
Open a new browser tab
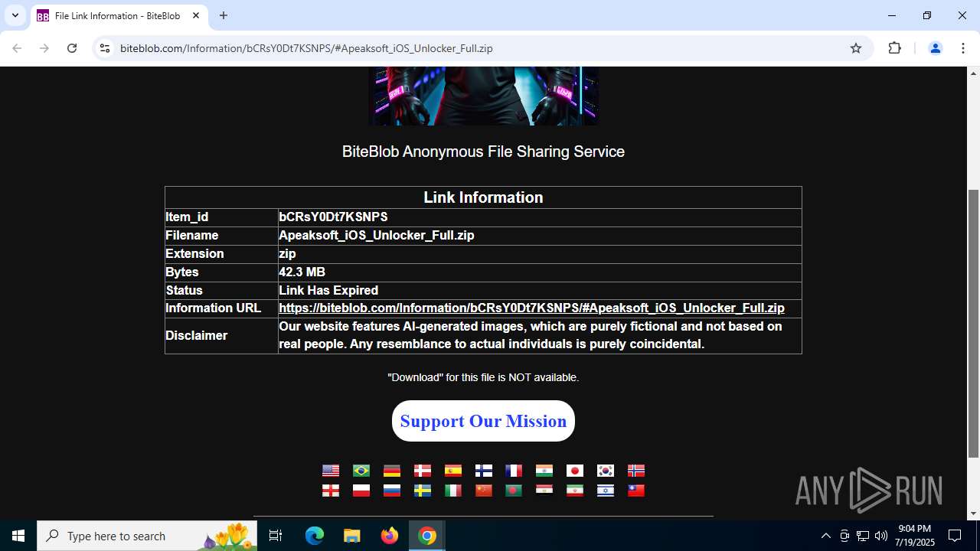[224, 15]
